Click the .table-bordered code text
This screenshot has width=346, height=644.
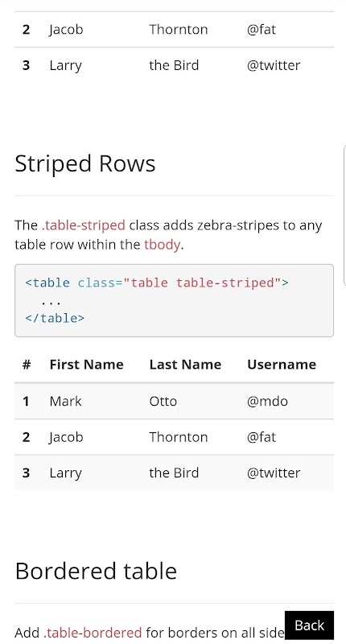[93, 633]
